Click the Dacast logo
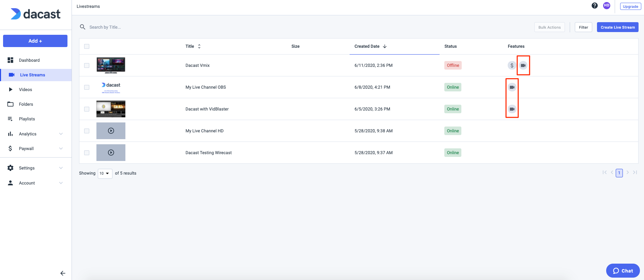The image size is (644, 280). (35, 14)
